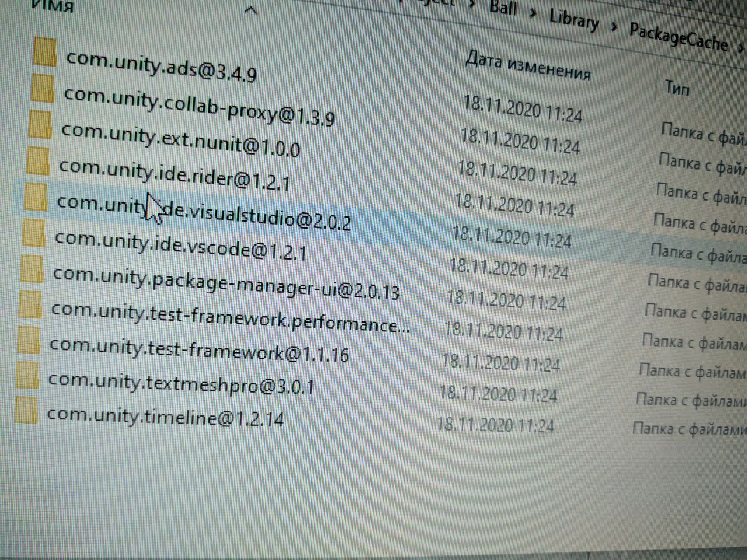
Task: Select the com.unity.collab-proxy@1.3.9 name
Action: 199,106
